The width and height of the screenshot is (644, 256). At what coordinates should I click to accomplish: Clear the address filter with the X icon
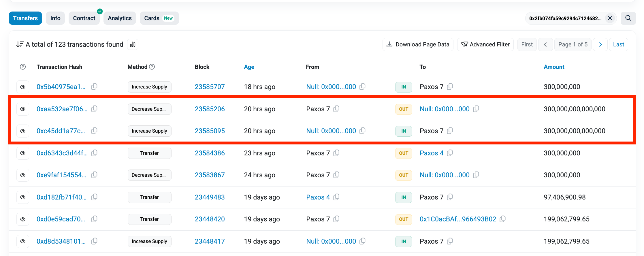tap(610, 18)
